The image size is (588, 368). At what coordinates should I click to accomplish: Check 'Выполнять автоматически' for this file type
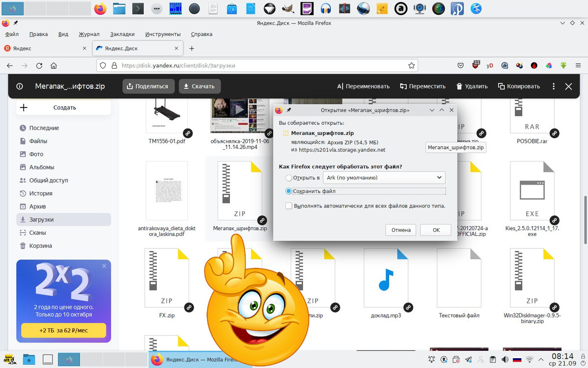click(x=289, y=206)
